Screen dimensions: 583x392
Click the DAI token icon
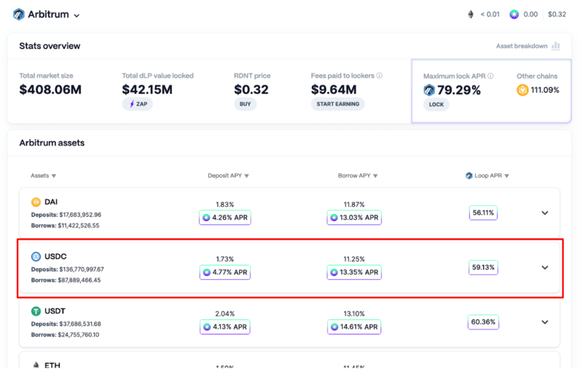coord(36,202)
